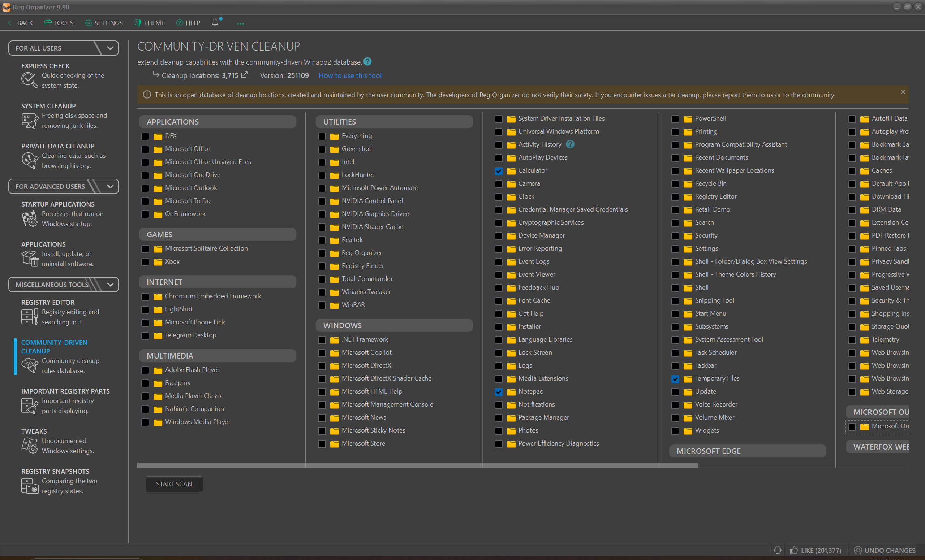925x560 pixels.
Task: Click the Chromium Embedded Framework entry
Action: 213,296
